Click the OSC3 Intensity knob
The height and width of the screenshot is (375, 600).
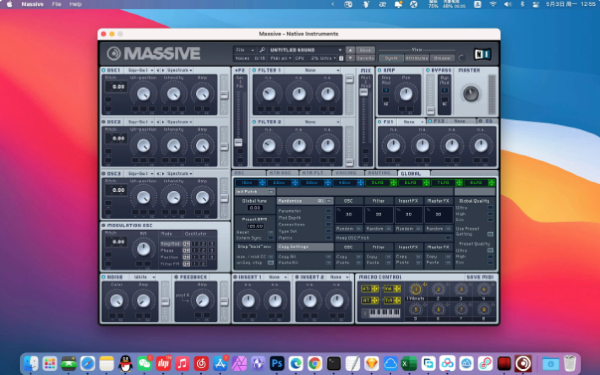(173, 197)
